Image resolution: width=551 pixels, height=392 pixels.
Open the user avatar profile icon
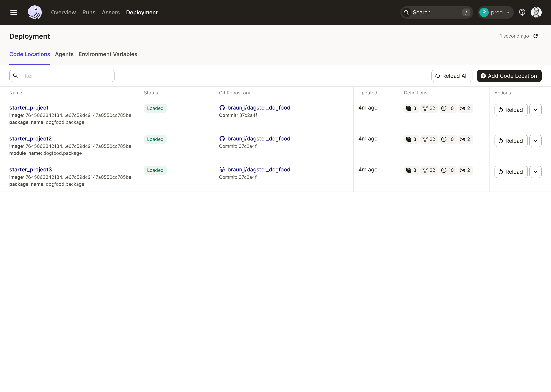[x=536, y=12]
